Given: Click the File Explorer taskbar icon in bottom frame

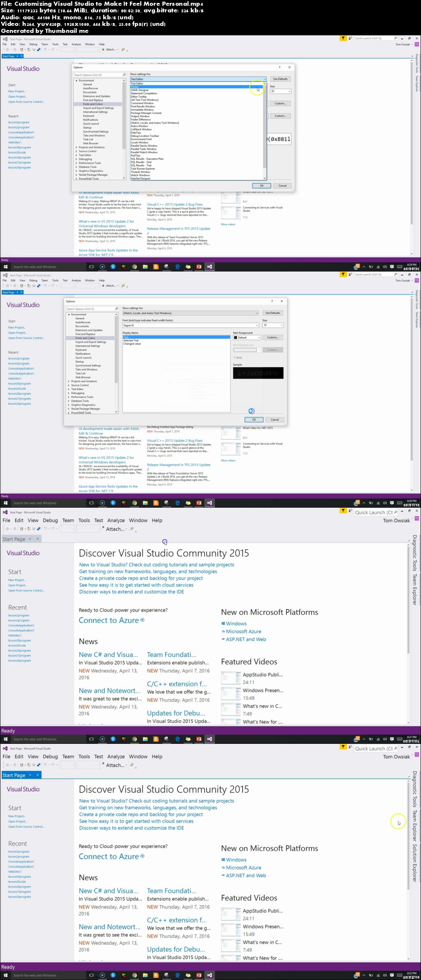Looking at the screenshot, I should pos(145,975).
